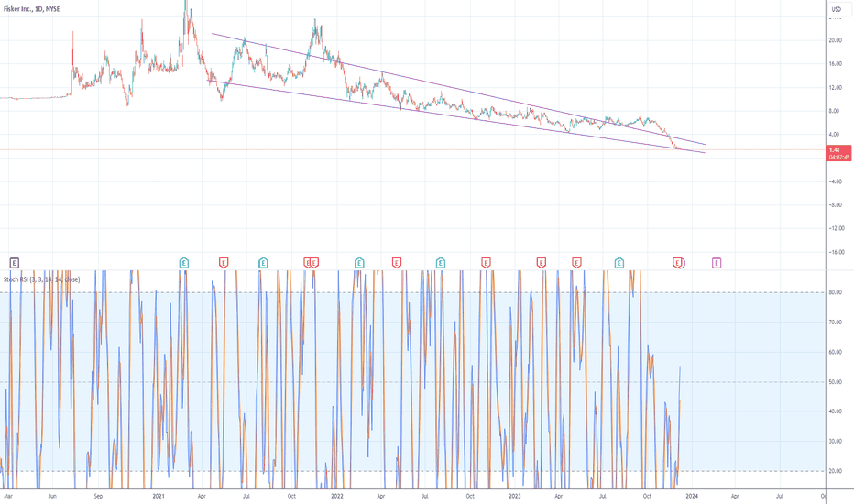Click the 50.00 level on the Stoch RSI scale

(836, 382)
